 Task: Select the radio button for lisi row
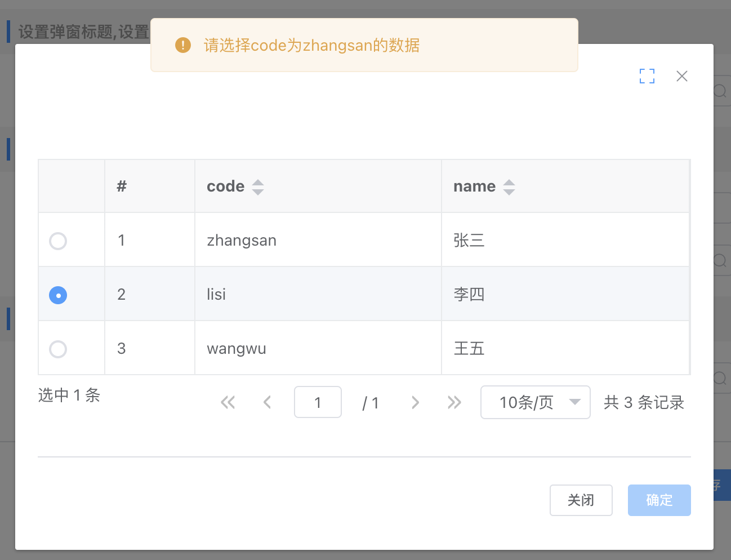[x=58, y=295]
